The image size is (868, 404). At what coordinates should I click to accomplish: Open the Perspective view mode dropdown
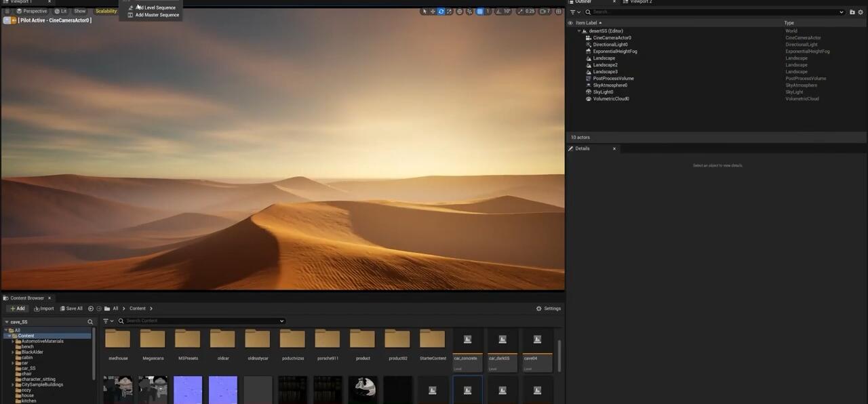(32, 11)
